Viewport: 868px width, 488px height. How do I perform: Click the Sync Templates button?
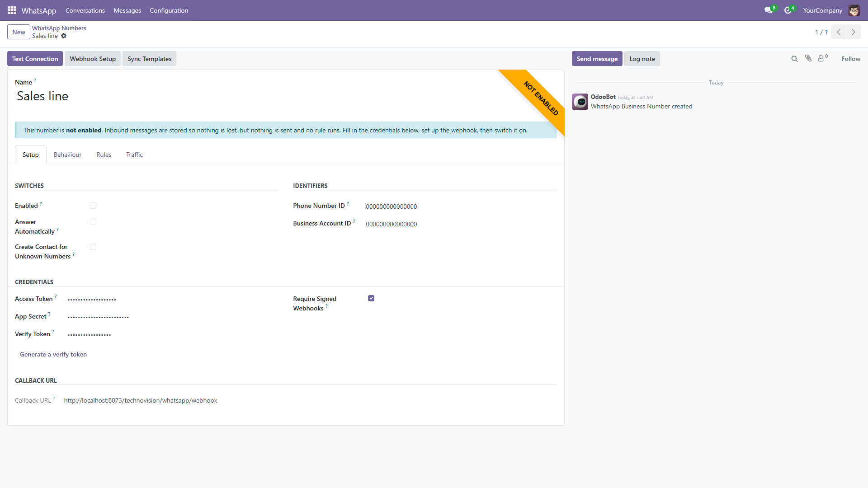pyautogui.click(x=149, y=59)
